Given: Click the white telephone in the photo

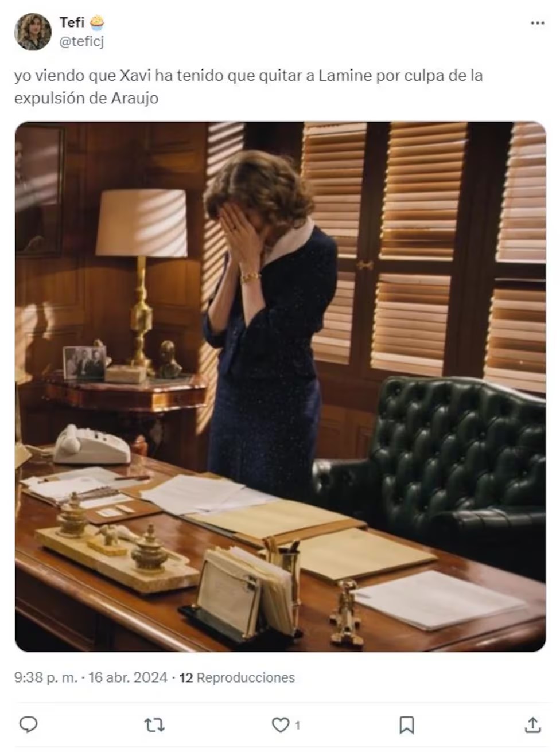Looking at the screenshot, I should 92,445.
